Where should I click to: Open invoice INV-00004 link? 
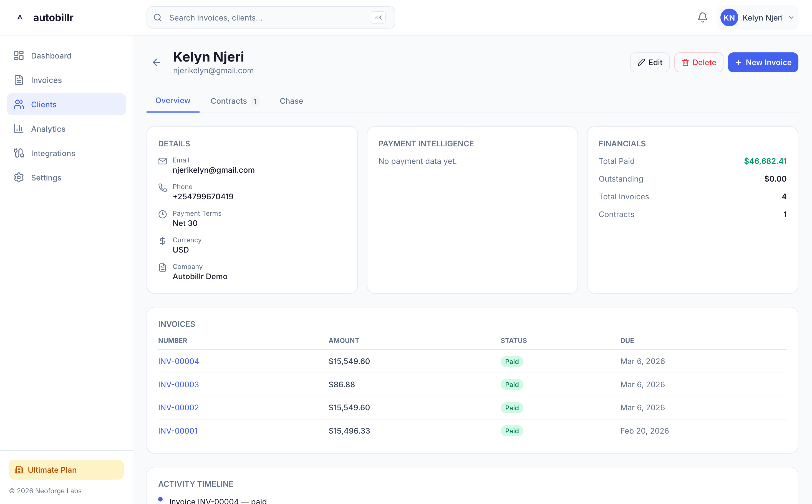coord(178,361)
